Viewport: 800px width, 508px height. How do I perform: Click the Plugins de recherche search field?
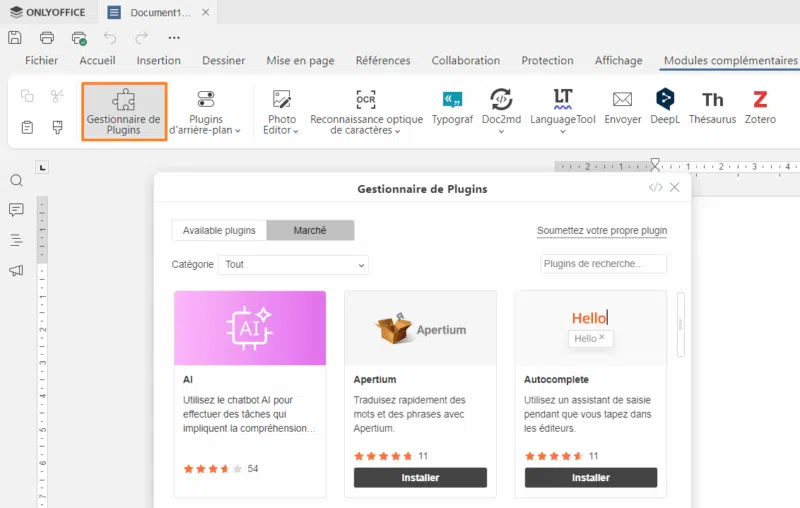pos(604,264)
